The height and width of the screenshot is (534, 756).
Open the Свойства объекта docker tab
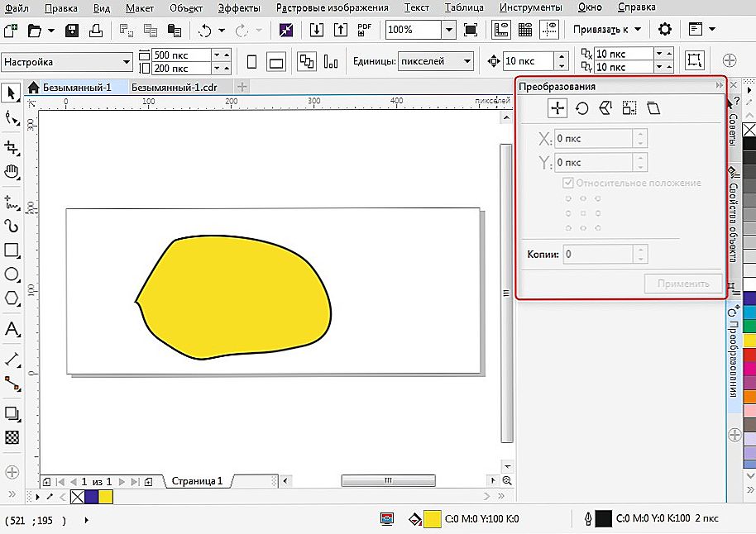pyautogui.click(x=733, y=222)
